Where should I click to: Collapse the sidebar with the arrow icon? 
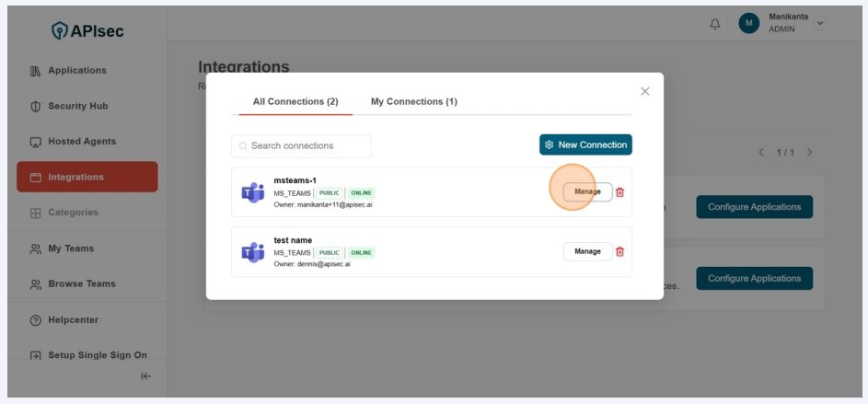coord(145,375)
